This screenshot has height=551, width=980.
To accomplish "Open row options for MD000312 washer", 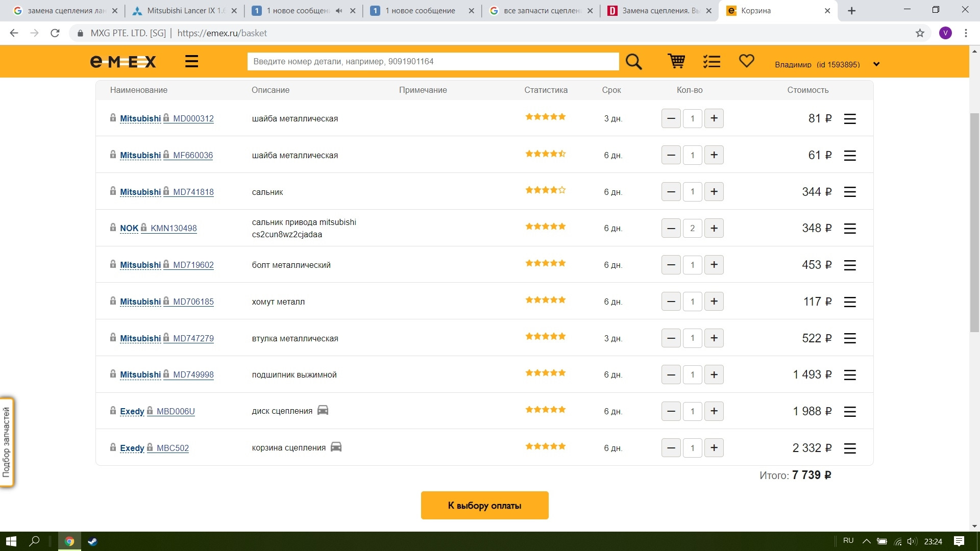I will pyautogui.click(x=849, y=119).
